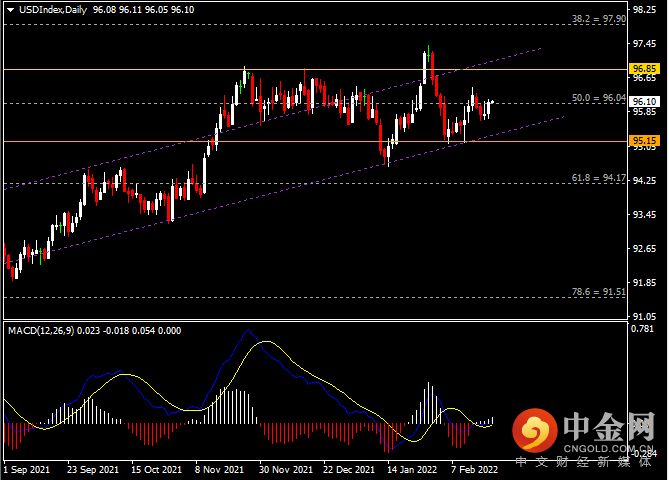Select the 8 Nov 2021 date marker
Viewport: 669px width, 480px height.
(x=219, y=470)
